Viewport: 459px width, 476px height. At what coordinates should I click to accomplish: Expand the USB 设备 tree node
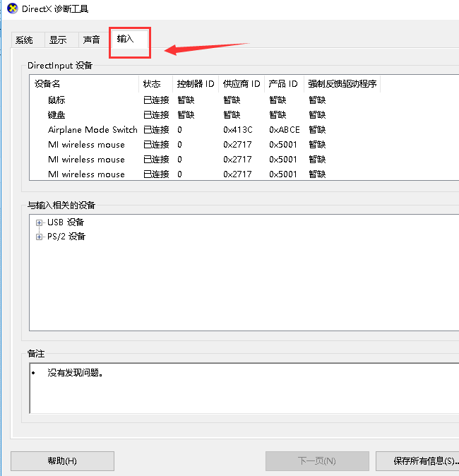coord(39,222)
